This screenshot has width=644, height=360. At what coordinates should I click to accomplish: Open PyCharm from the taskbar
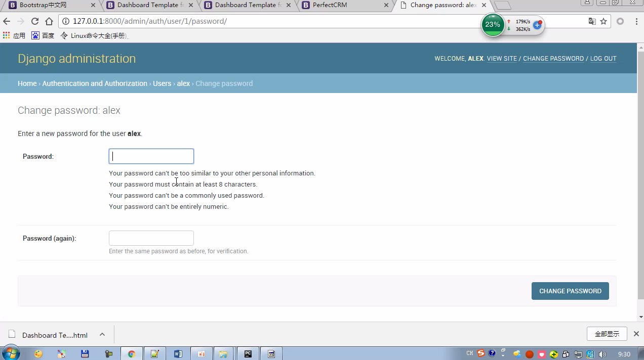point(248,354)
